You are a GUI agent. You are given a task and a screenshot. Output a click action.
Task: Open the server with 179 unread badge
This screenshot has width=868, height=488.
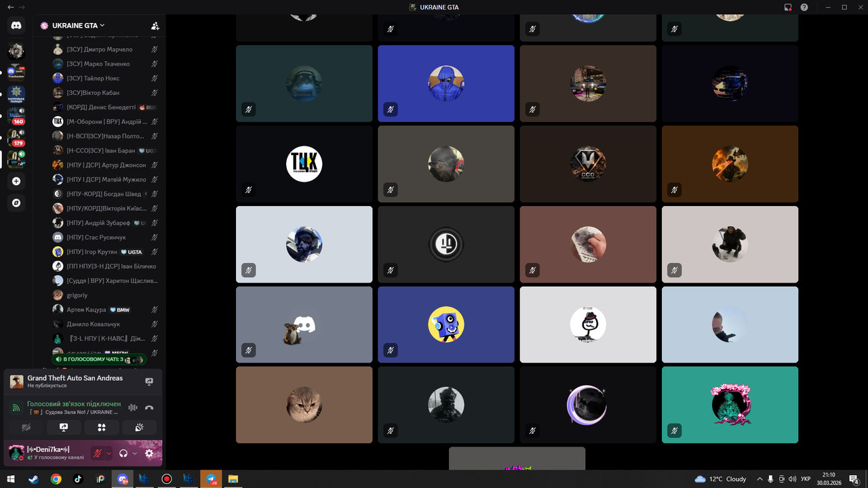click(16, 136)
